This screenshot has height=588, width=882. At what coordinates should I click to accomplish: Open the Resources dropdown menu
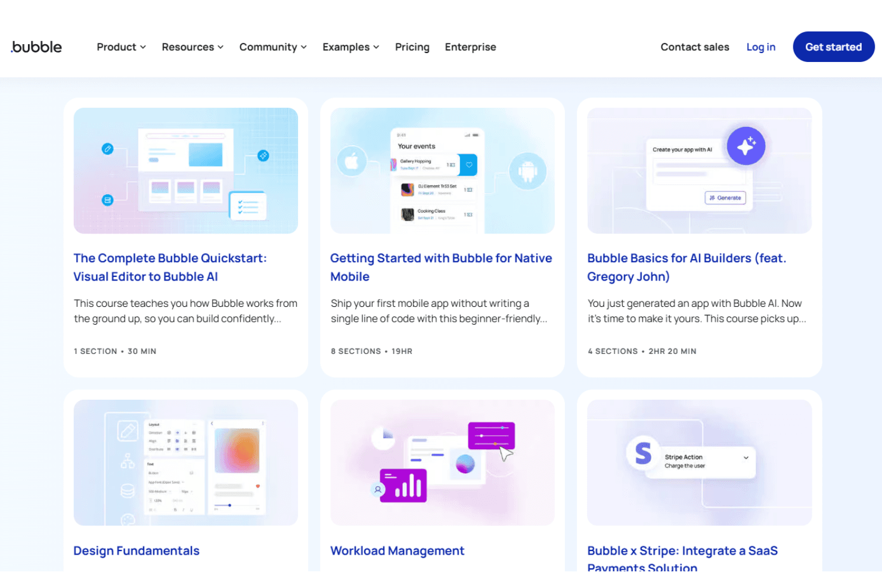192,47
